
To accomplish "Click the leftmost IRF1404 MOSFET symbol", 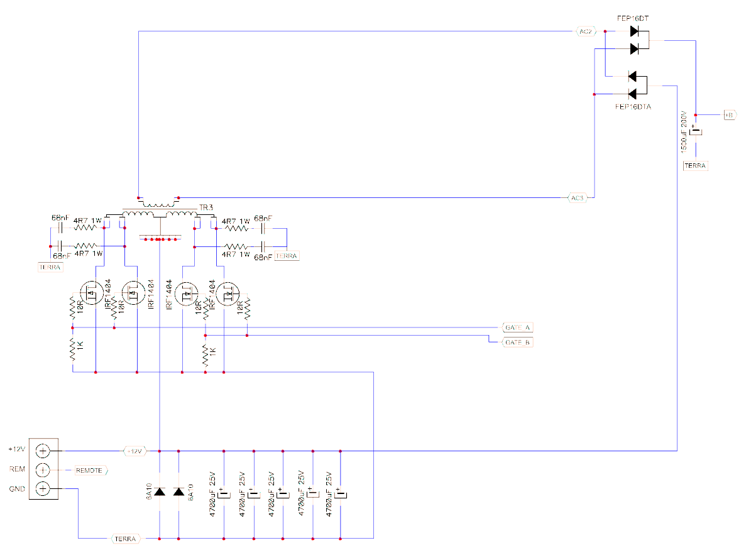I will click(91, 293).
